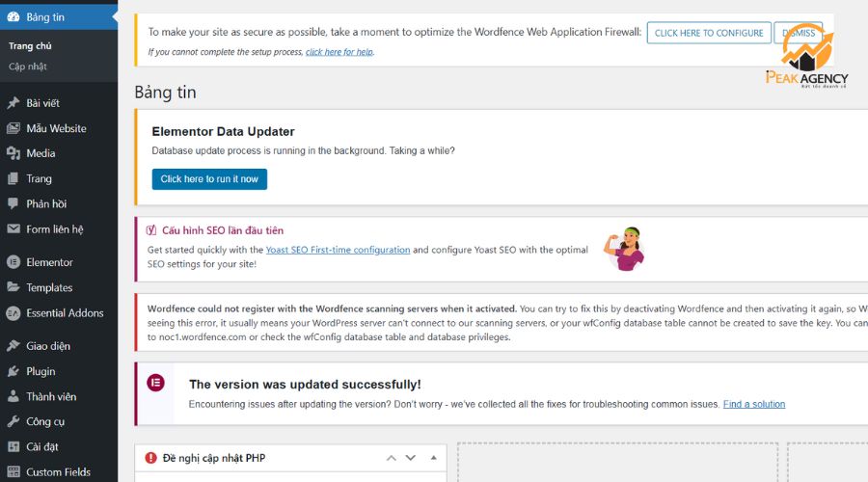Select Cập nhật submenu item
This screenshot has width=868, height=482.
coord(28,67)
